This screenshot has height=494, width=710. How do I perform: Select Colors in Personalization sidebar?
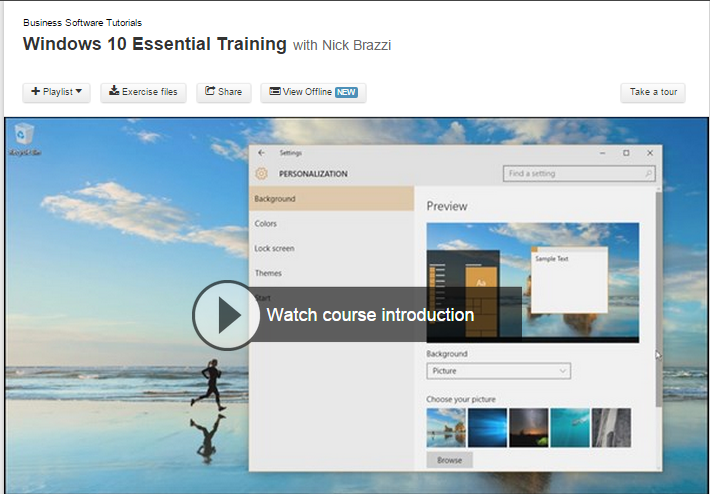[331, 224]
